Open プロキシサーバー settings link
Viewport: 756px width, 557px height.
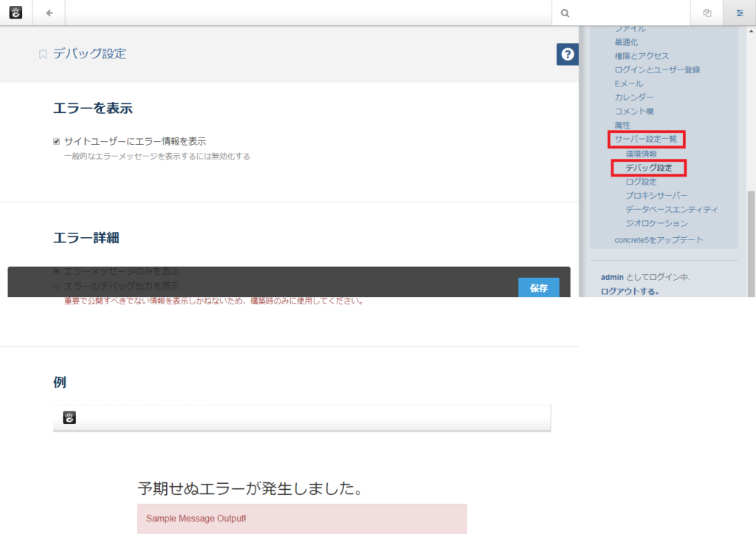[x=656, y=196]
